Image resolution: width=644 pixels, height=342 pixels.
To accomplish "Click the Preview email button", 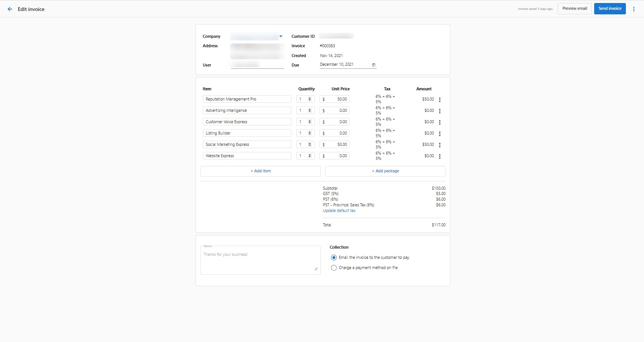I will [x=575, y=9].
